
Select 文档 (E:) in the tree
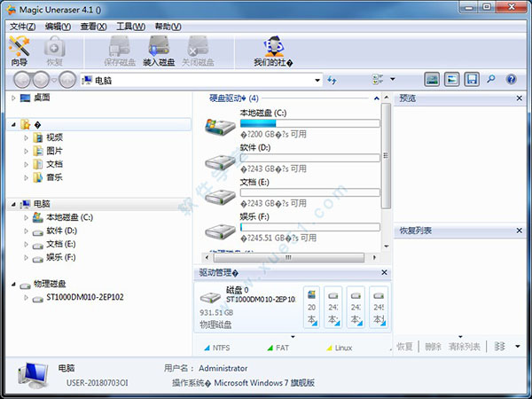click(60, 245)
